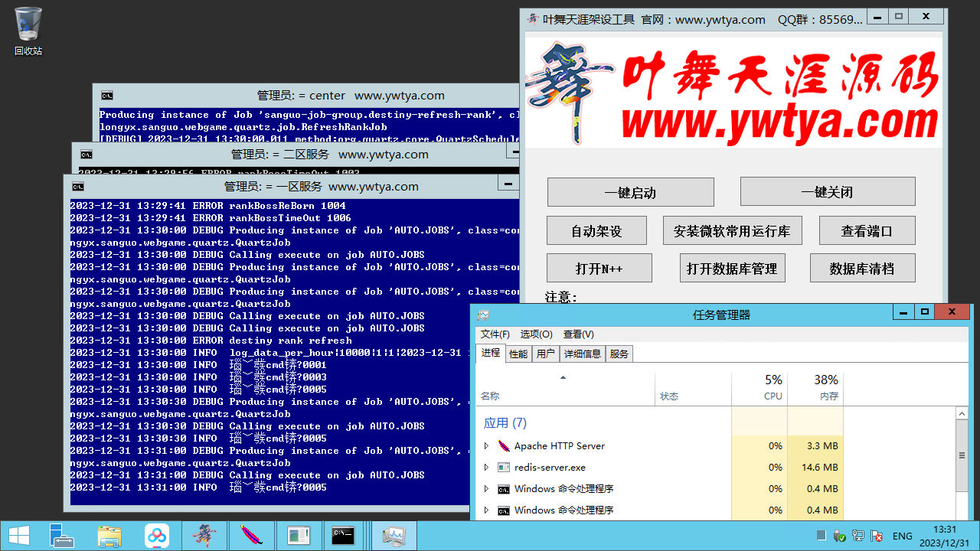Click the process list scrollbar thumb
This screenshot has height=551, width=980.
[962, 455]
